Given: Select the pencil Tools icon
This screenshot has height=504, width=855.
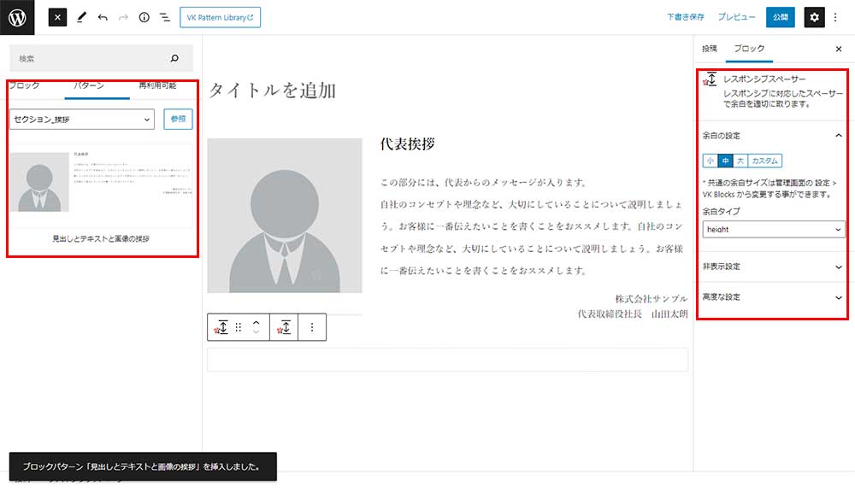Looking at the screenshot, I should 81,17.
